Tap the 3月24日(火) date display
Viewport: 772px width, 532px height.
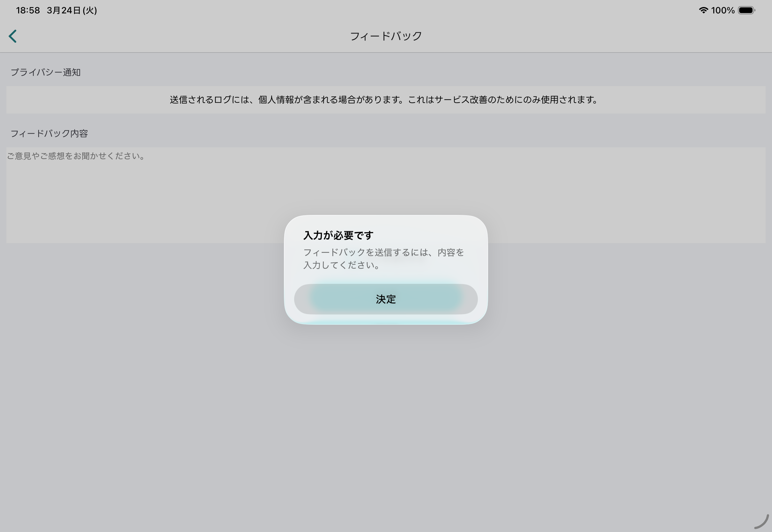(x=72, y=10)
